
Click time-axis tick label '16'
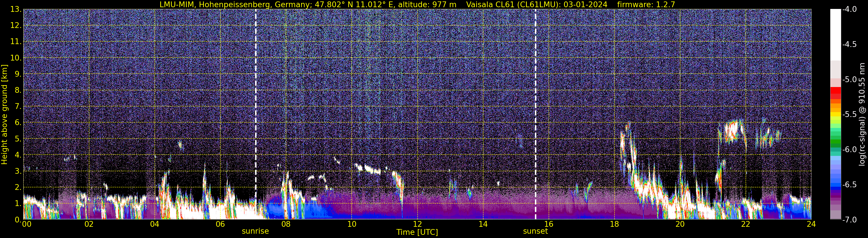[548, 224]
